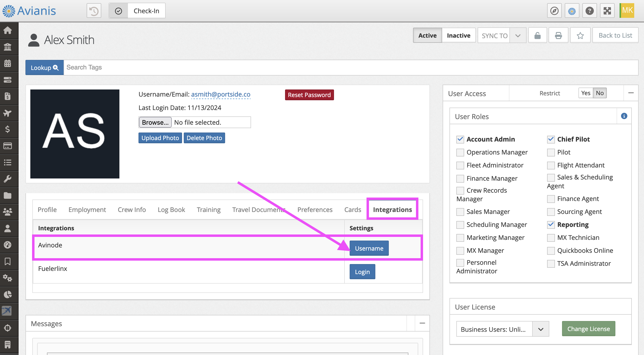This screenshot has height=355, width=644.
Task: Open the group of people sidebar icon
Action: (8, 212)
